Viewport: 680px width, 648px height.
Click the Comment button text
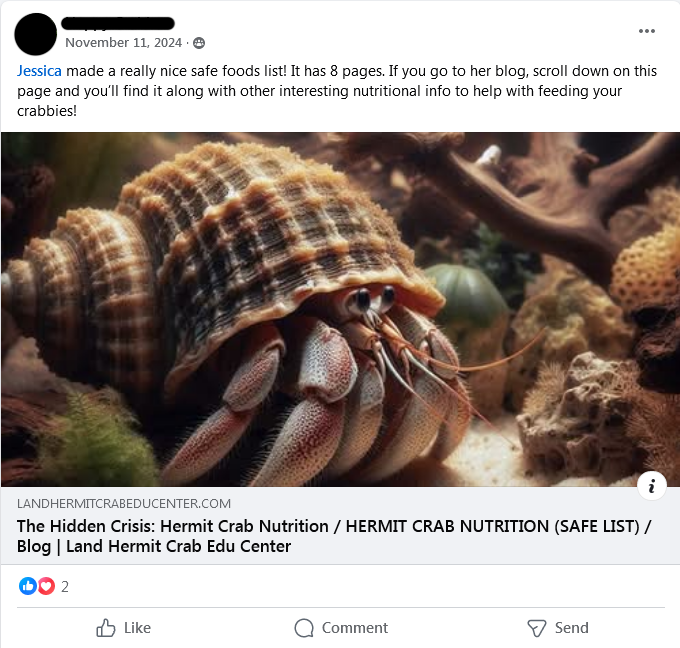(355, 628)
